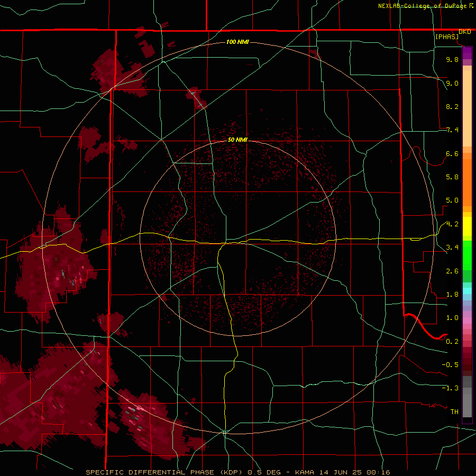Screen dimensions: 476x476
Task: Click the 2.6 scale value
Action: click(452, 271)
